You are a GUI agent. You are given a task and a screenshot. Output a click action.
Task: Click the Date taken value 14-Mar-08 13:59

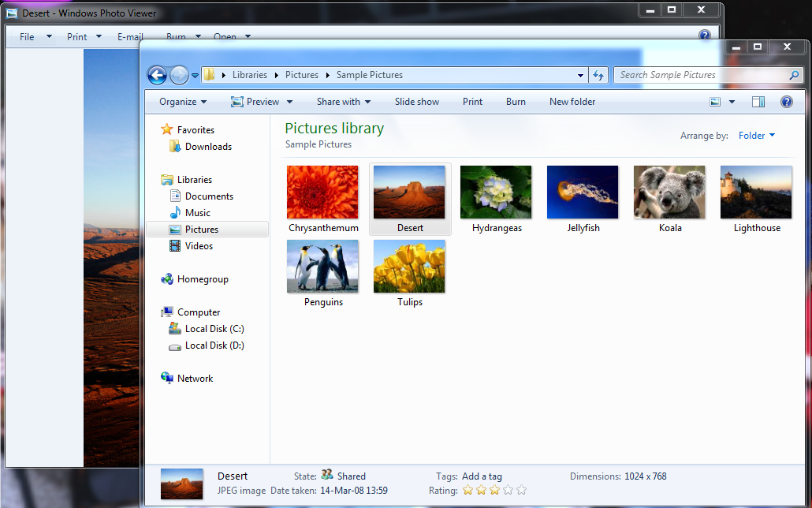pyautogui.click(x=354, y=491)
